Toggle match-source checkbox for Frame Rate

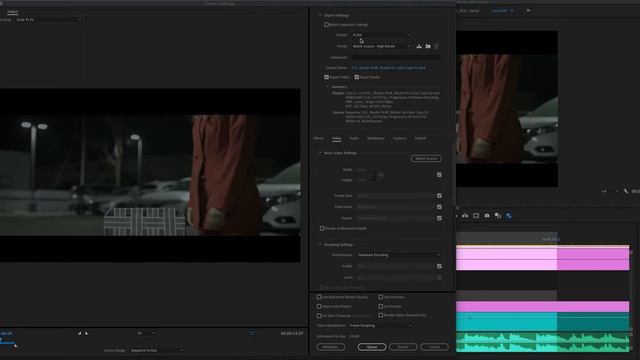(x=439, y=196)
